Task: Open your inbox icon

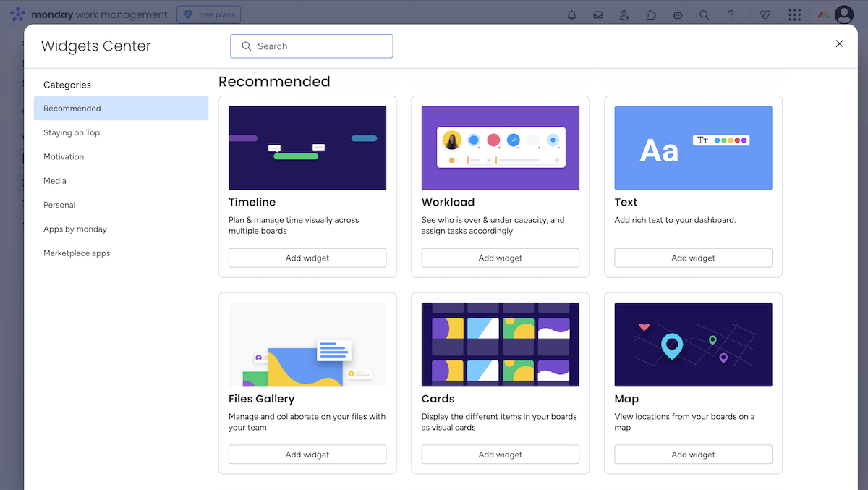Action: coord(598,14)
